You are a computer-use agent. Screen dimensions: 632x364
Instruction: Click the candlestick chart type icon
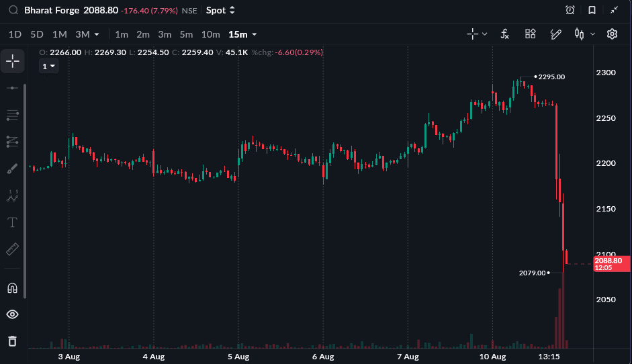click(579, 34)
